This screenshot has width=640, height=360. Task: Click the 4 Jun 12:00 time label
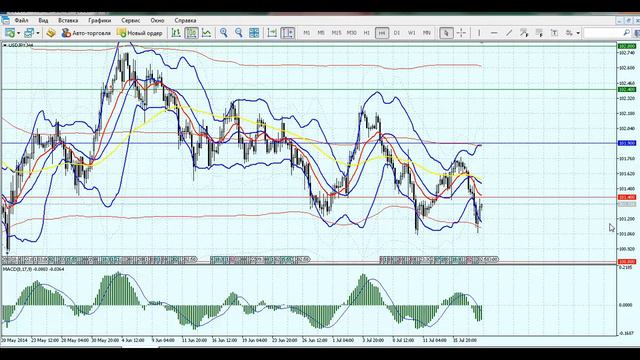133,340
